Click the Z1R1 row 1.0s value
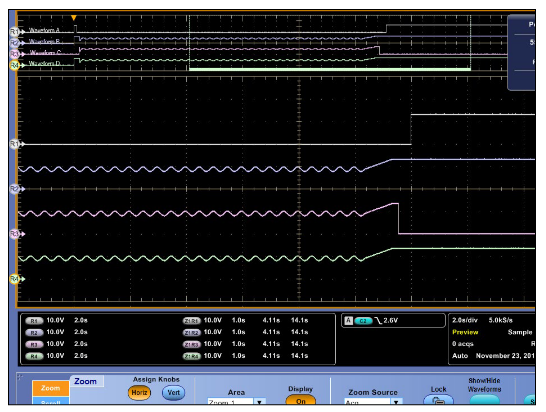This screenshot has height=412, width=546. [239, 320]
